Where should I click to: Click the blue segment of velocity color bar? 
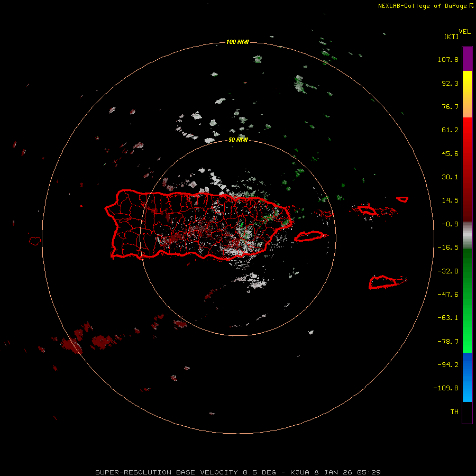(x=467, y=377)
